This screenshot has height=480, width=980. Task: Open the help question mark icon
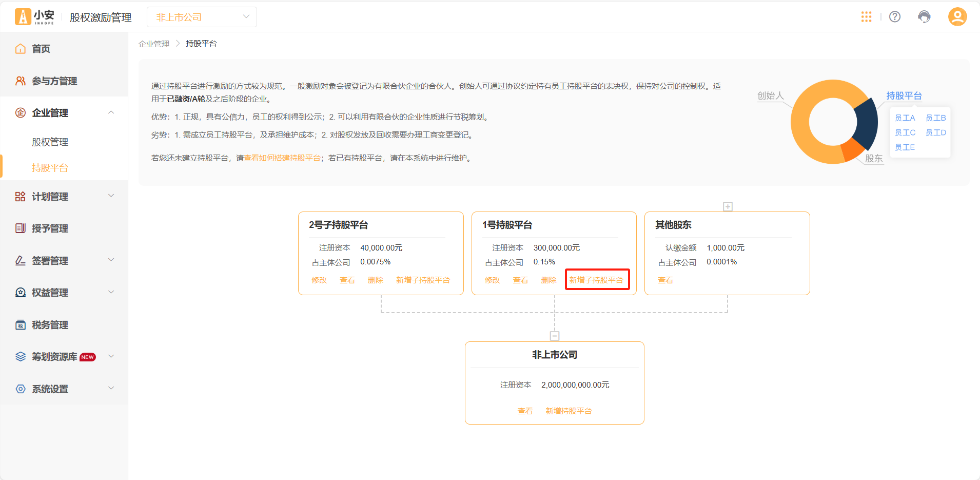(x=895, y=17)
